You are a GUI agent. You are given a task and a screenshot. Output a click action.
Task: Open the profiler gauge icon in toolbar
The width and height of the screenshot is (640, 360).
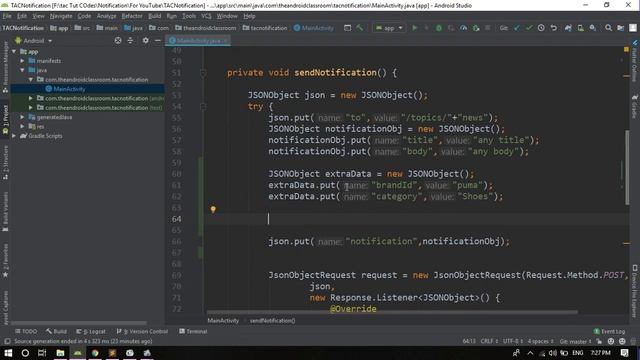463,28
